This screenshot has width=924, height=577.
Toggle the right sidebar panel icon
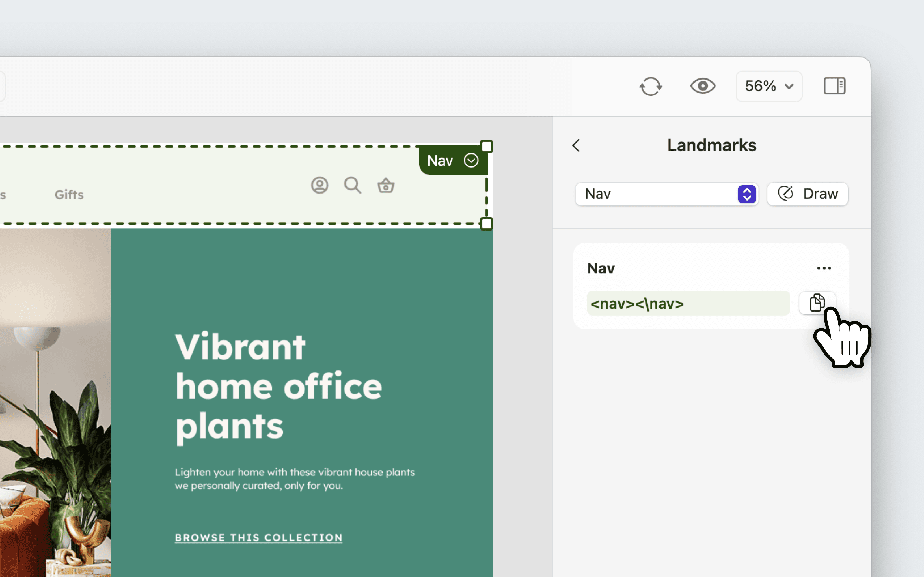[834, 86]
